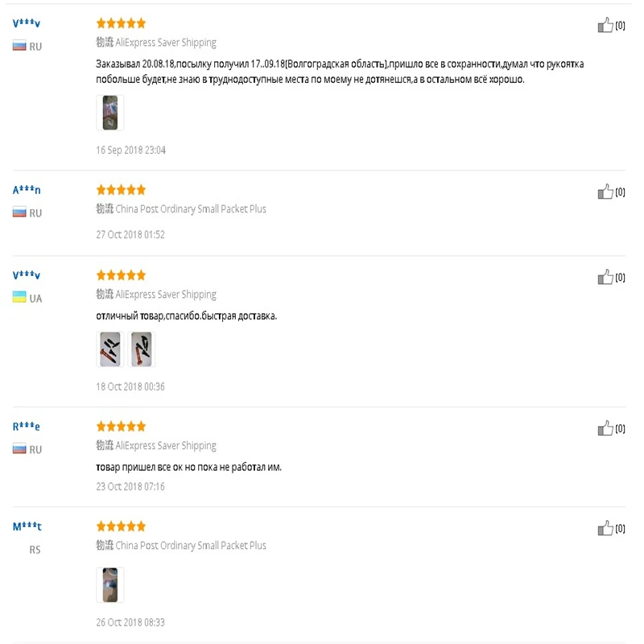The width and height of the screenshot is (644, 644).
Task: Open photo in M***t's review
Action: 109,584
